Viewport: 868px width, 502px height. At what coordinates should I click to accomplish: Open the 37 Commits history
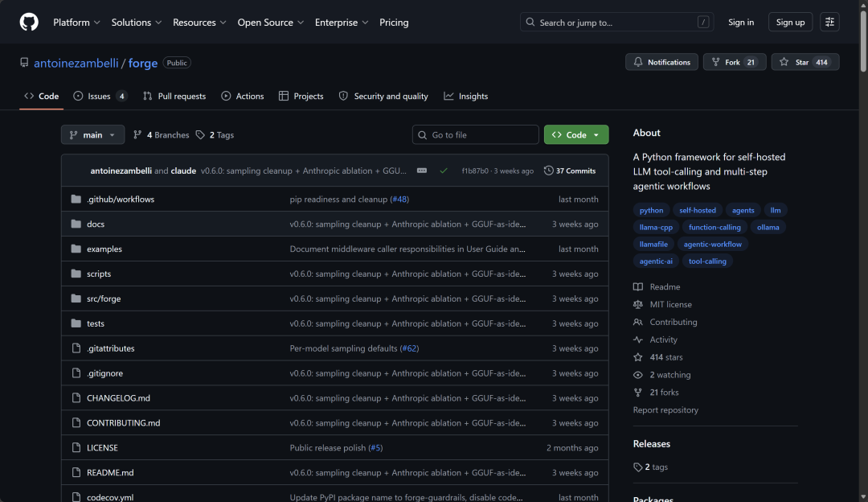[570, 171]
